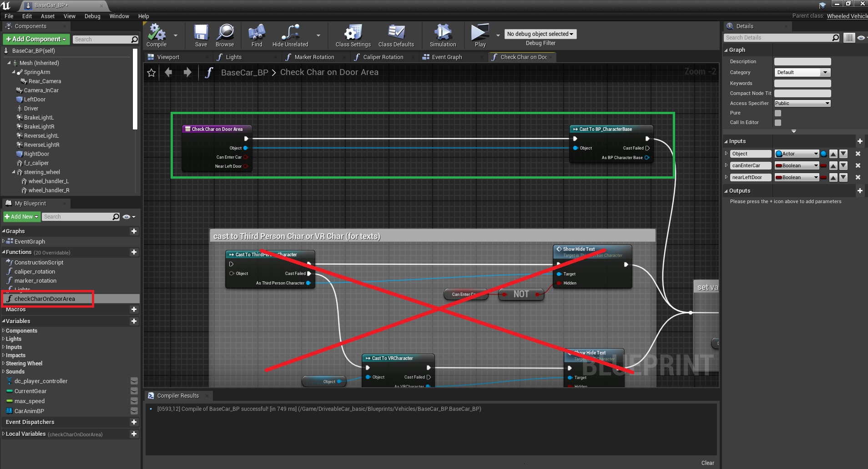Click the Object input Actor color swatch
This screenshot has width=868, height=469.
[x=823, y=154]
